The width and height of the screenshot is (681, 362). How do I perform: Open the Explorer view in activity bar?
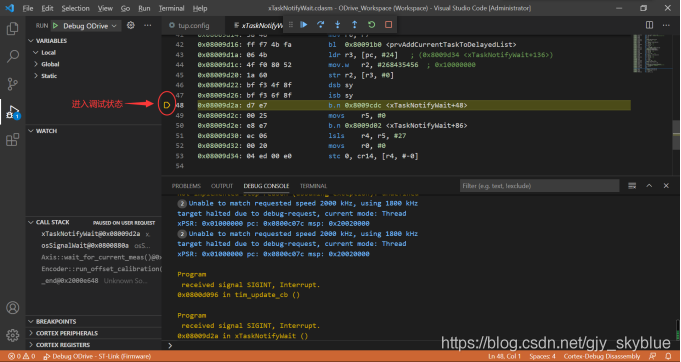pyautogui.click(x=13, y=29)
